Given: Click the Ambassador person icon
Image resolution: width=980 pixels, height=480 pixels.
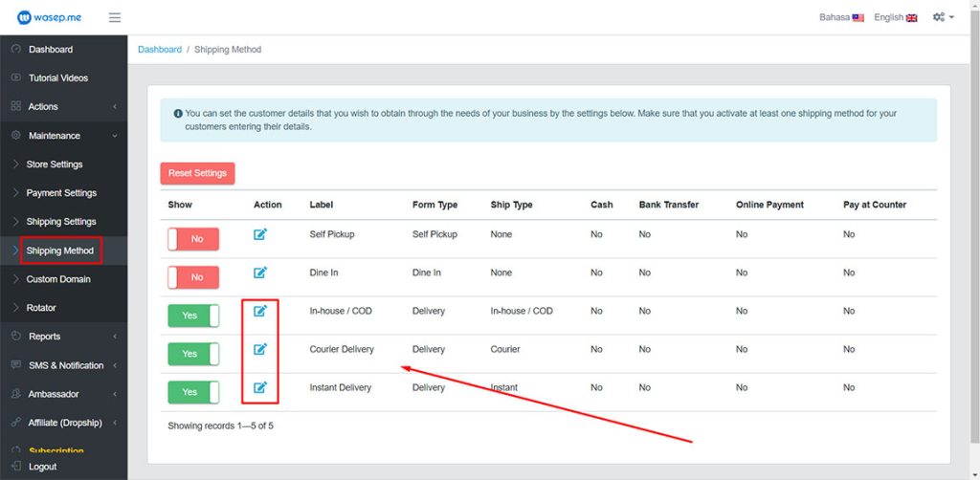Looking at the screenshot, I should pos(16,393).
